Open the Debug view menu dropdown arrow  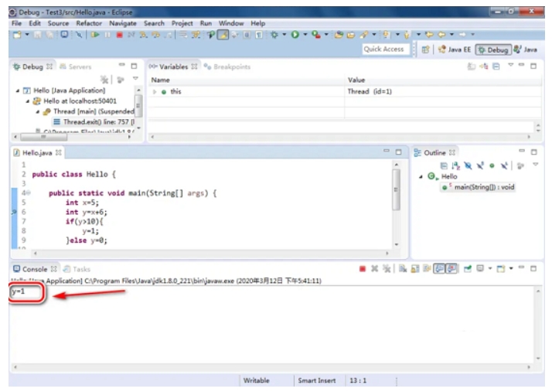point(135,79)
